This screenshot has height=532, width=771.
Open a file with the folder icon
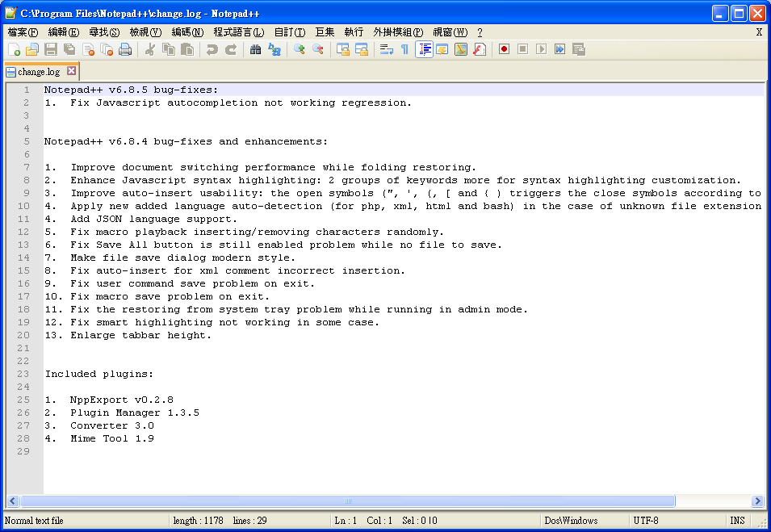pos(32,50)
